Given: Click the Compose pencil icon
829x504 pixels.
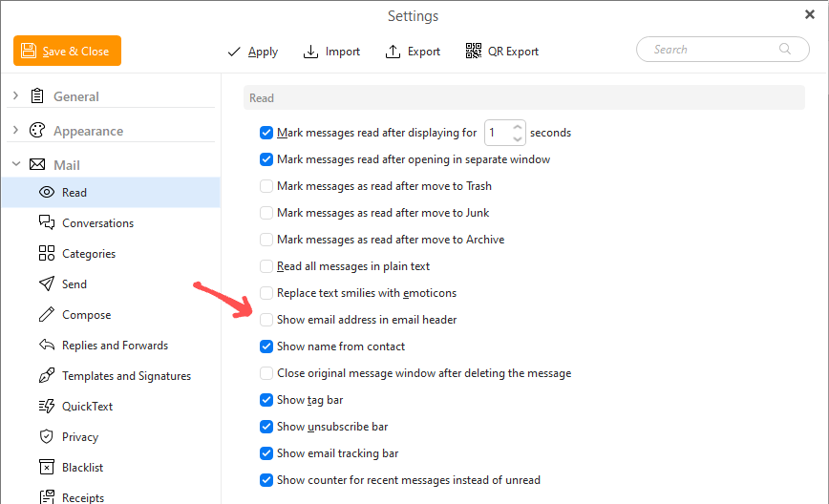Looking at the screenshot, I should point(47,314).
